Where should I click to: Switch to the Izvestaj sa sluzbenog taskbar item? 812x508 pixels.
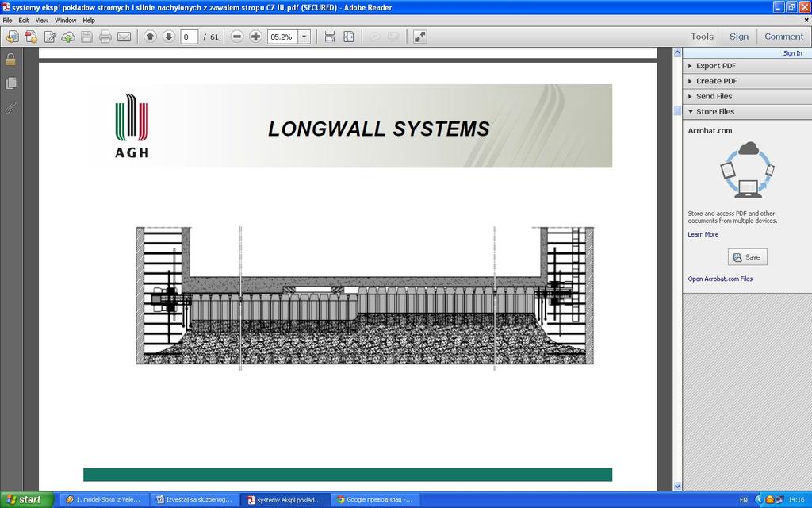[195, 500]
